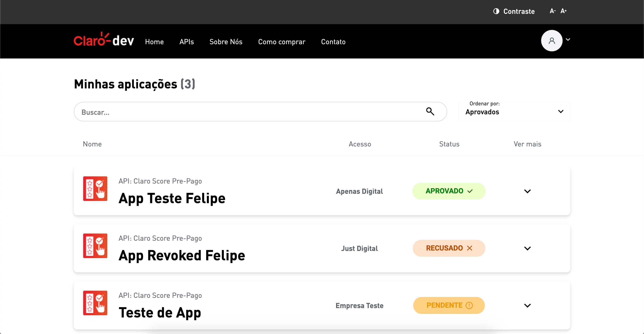Expand the App Revoked Felipe row
The width and height of the screenshot is (644, 334).
[x=527, y=249]
